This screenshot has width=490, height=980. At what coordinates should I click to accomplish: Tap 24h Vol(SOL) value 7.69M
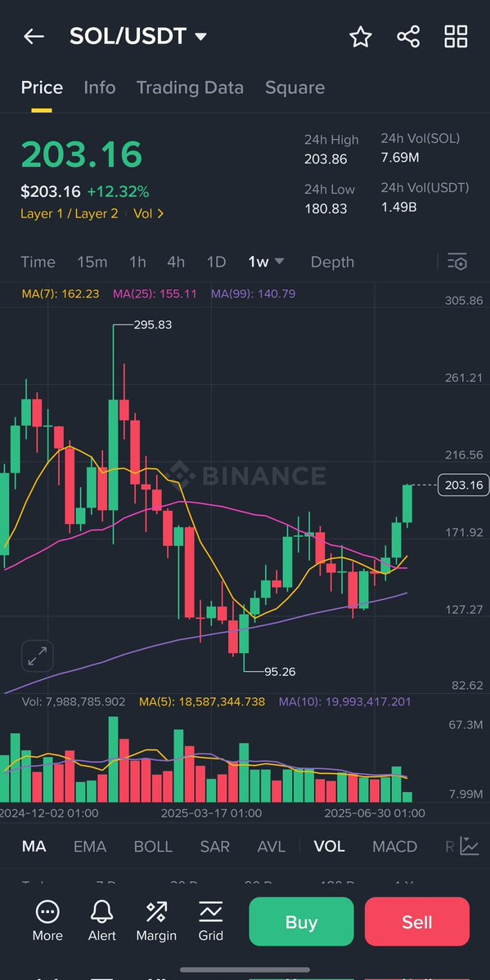[400, 158]
